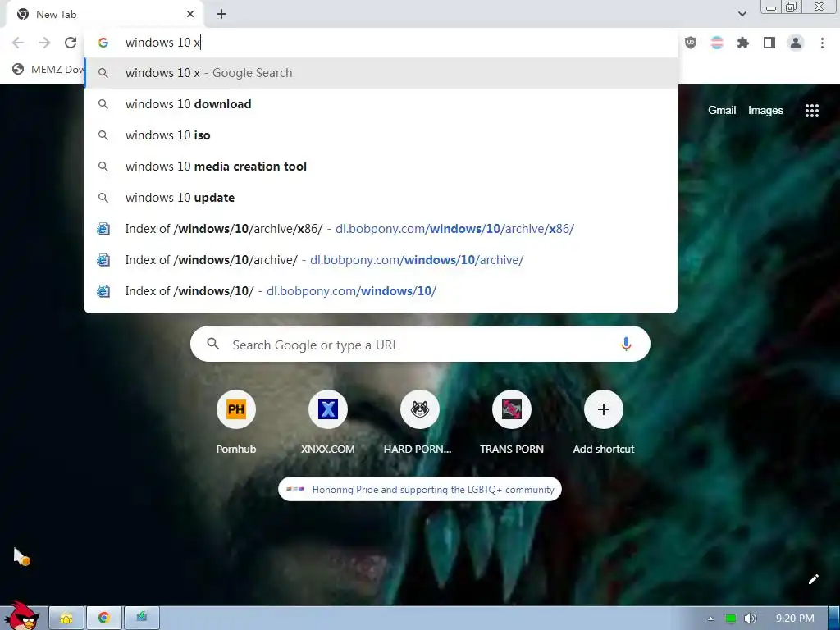Go back with the back arrow
840x630 pixels.
pos(18,43)
